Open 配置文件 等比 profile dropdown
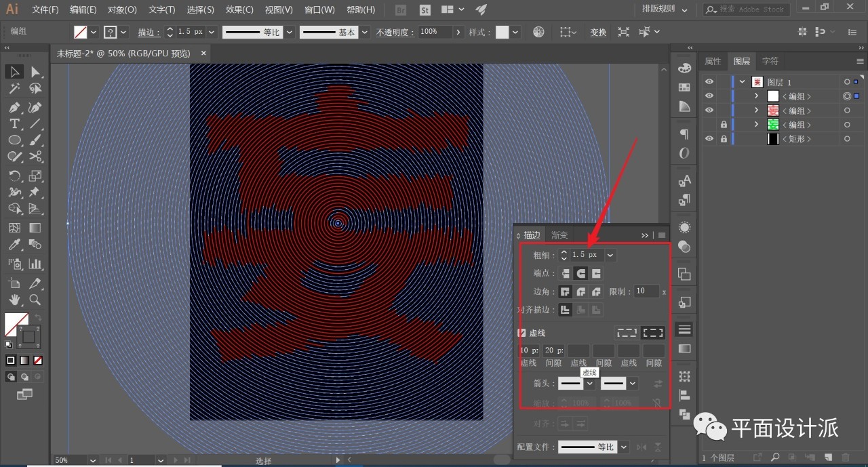This screenshot has width=868, height=467. (623, 447)
